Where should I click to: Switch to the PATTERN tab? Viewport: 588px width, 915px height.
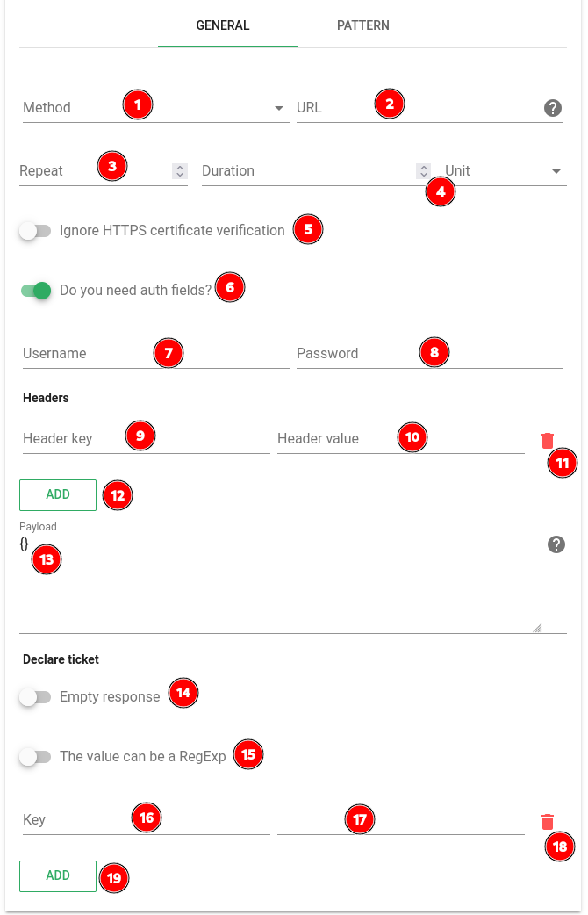coord(362,25)
